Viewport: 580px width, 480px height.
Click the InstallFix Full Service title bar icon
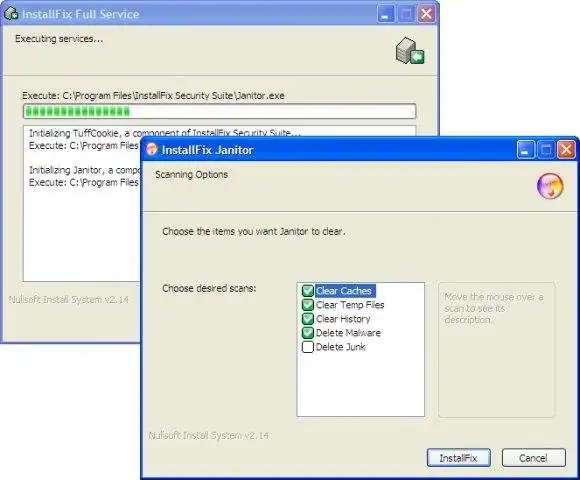click(x=11, y=13)
